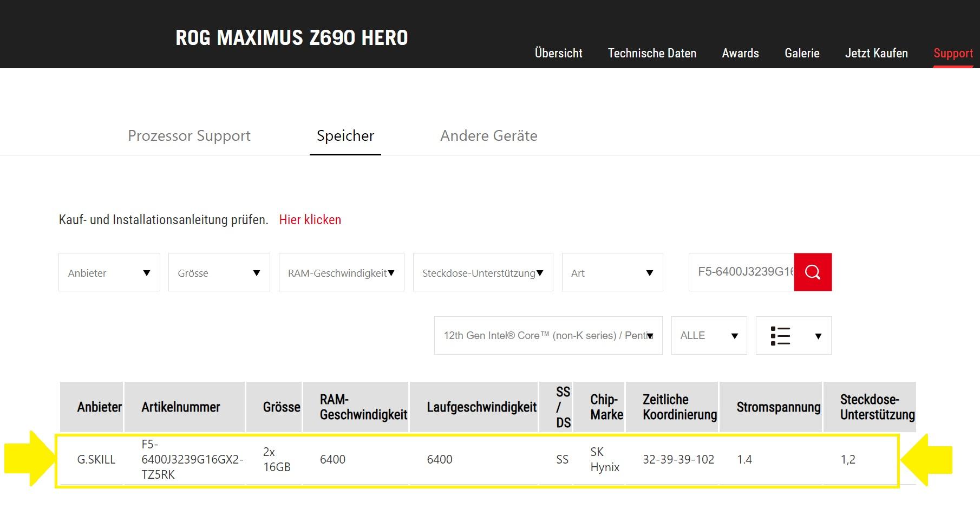The height and width of the screenshot is (515, 980).
Task: Click the Zeitliche Koordinierung column header
Action: click(672, 407)
